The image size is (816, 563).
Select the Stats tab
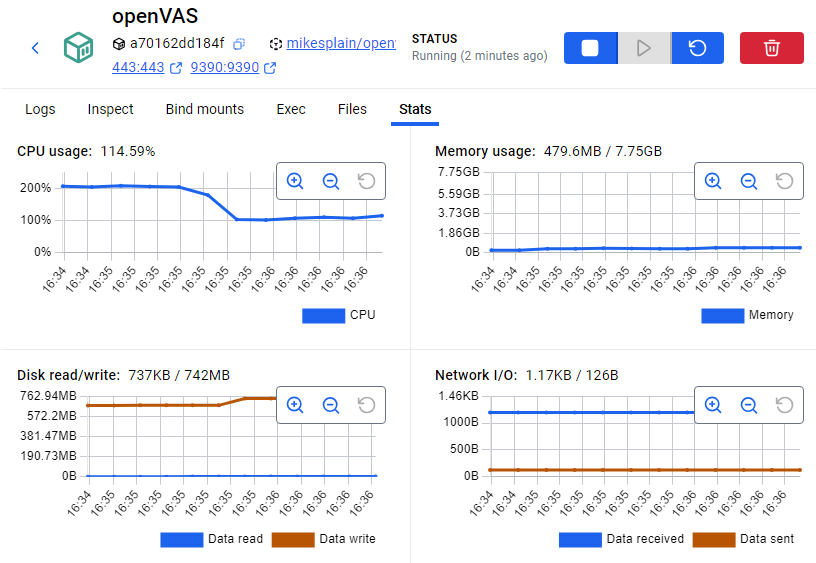coord(415,109)
